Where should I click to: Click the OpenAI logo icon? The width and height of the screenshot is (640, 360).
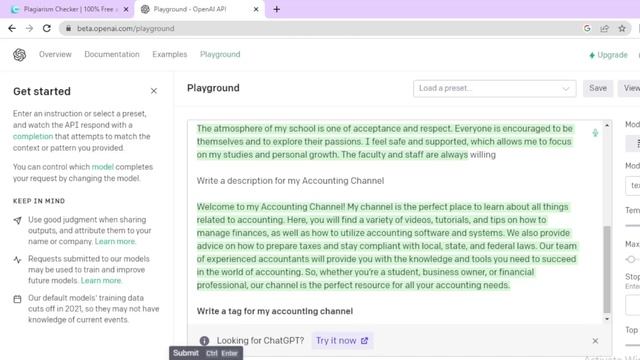(19, 55)
